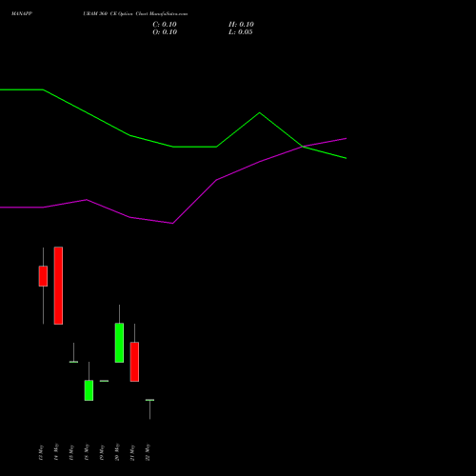Select the green 20 May candle
476x476 pixels.
point(119,343)
